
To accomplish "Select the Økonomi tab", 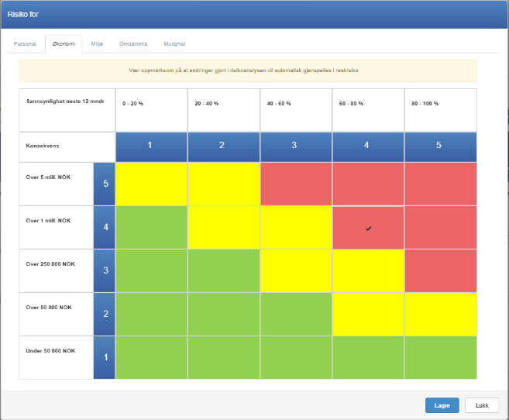I will [x=64, y=44].
